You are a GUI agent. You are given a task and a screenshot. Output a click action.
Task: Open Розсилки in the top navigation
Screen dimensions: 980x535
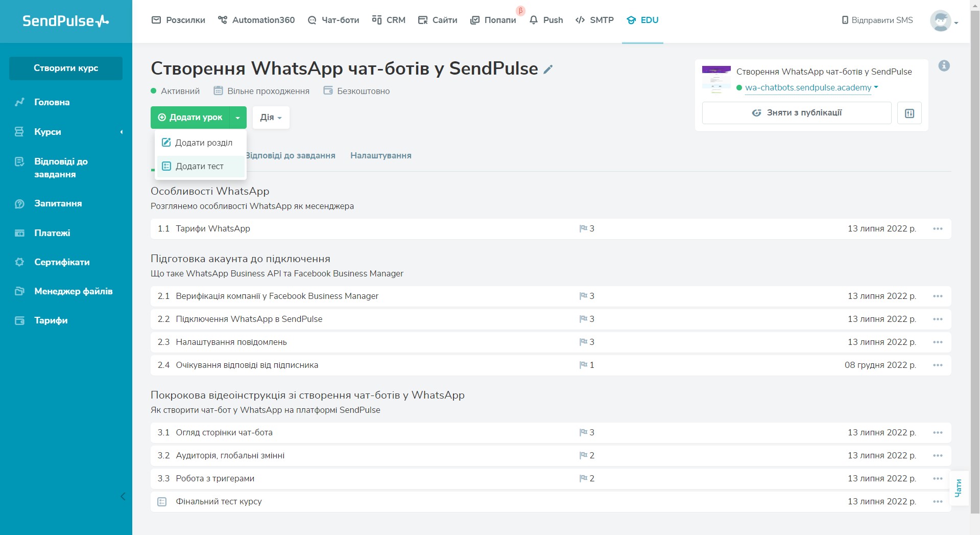tap(178, 20)
